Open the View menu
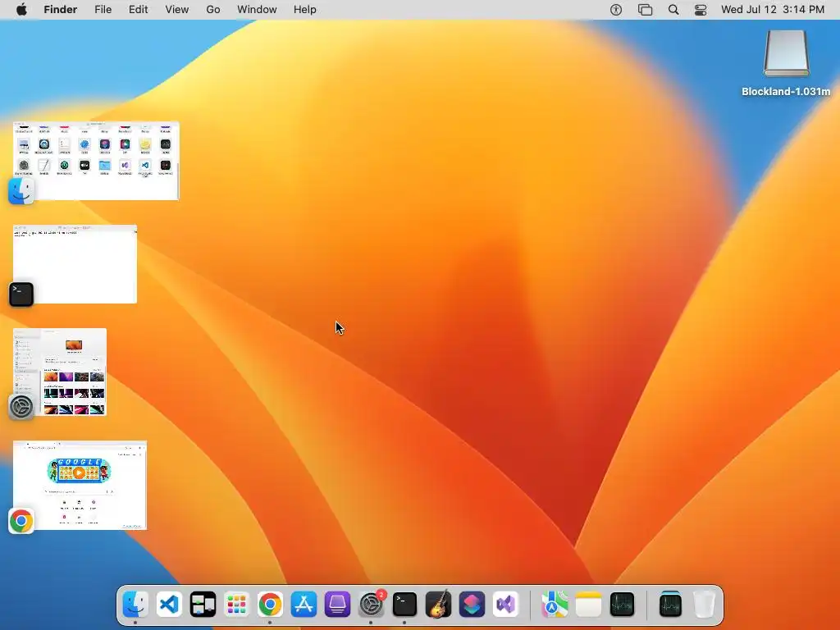The width and height of the screenshot is (840, 630). (177, 10)
